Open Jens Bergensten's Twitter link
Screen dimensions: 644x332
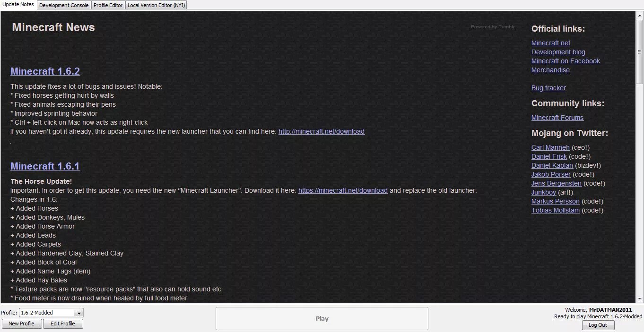pos(557,183)
